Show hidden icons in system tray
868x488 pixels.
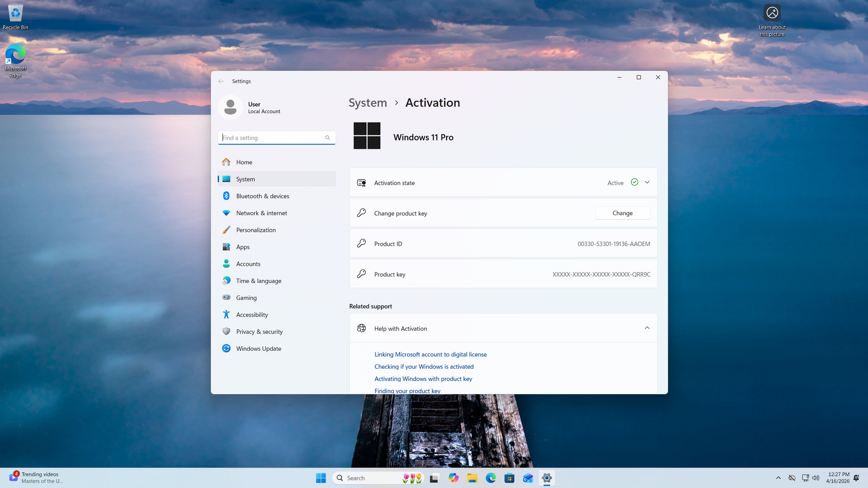click(x=778, y=478)
